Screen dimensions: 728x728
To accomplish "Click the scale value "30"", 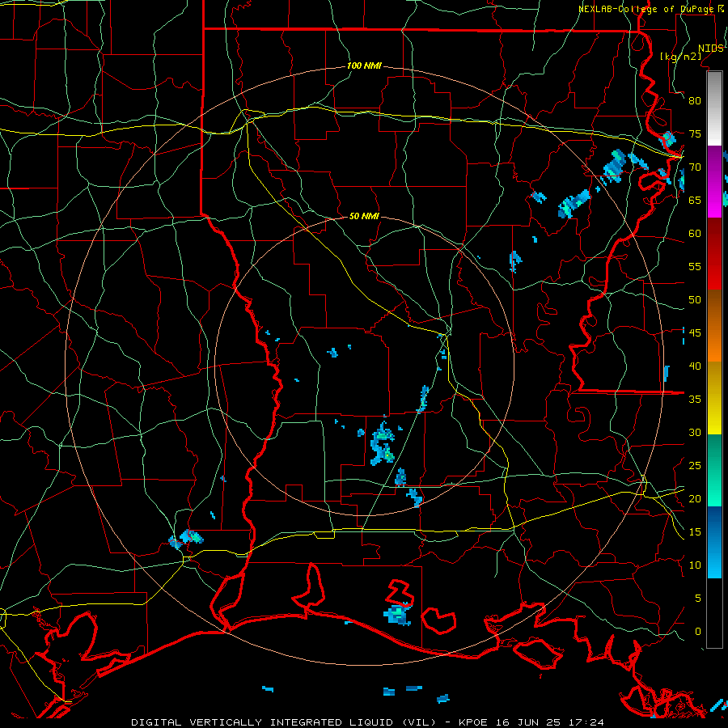I will [695, 433].
